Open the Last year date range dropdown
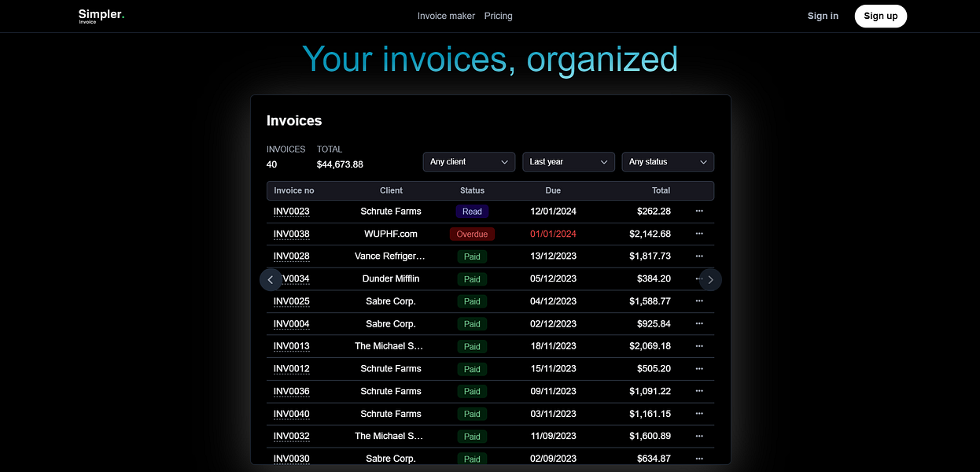 pyautogui.click(x=568, y=161)
